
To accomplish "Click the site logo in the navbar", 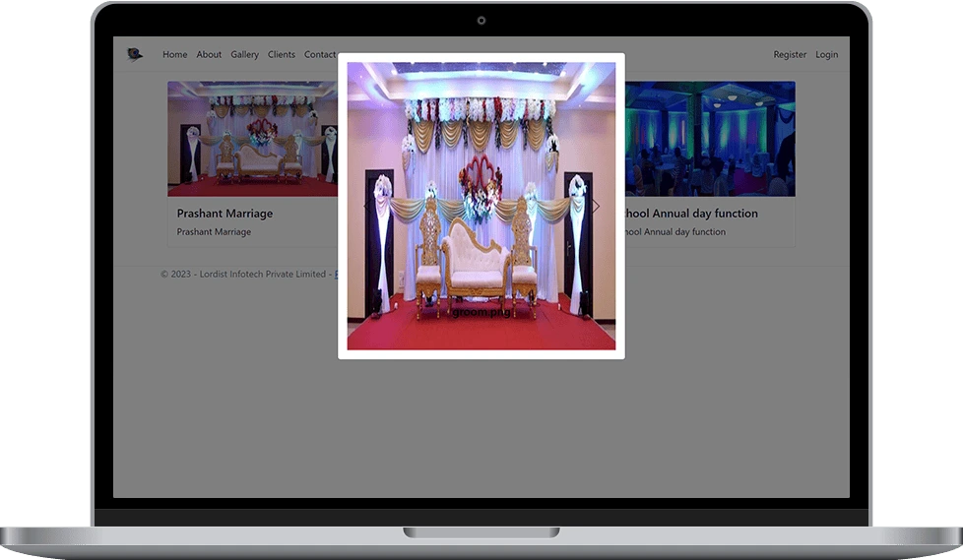I will [135, 54].
